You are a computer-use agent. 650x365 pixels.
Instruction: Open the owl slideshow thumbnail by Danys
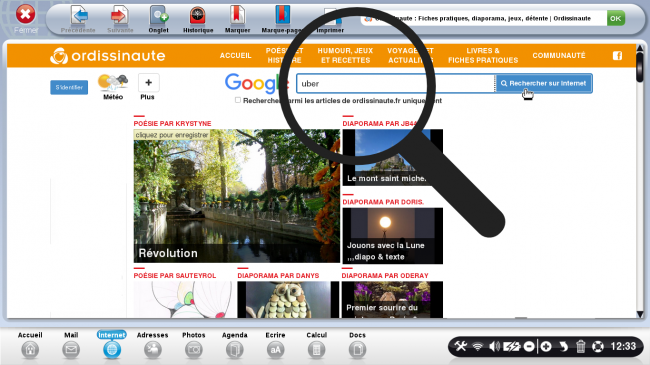288,300
